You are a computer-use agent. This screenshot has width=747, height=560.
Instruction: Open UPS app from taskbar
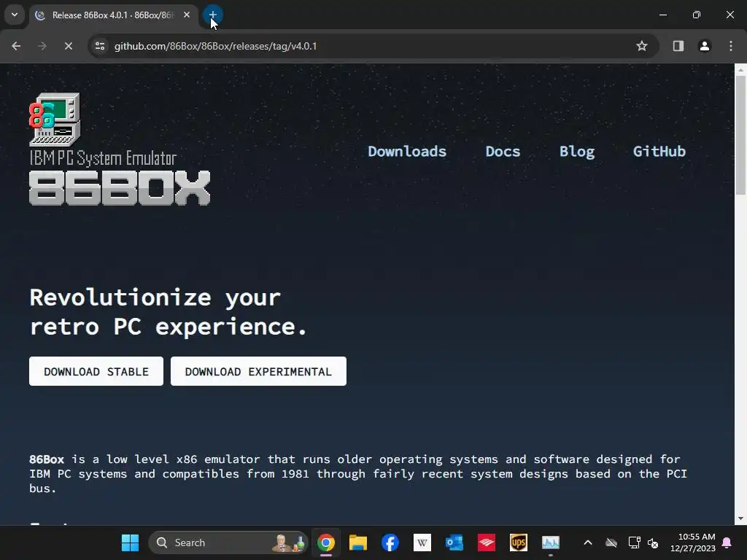pos(519,542)
